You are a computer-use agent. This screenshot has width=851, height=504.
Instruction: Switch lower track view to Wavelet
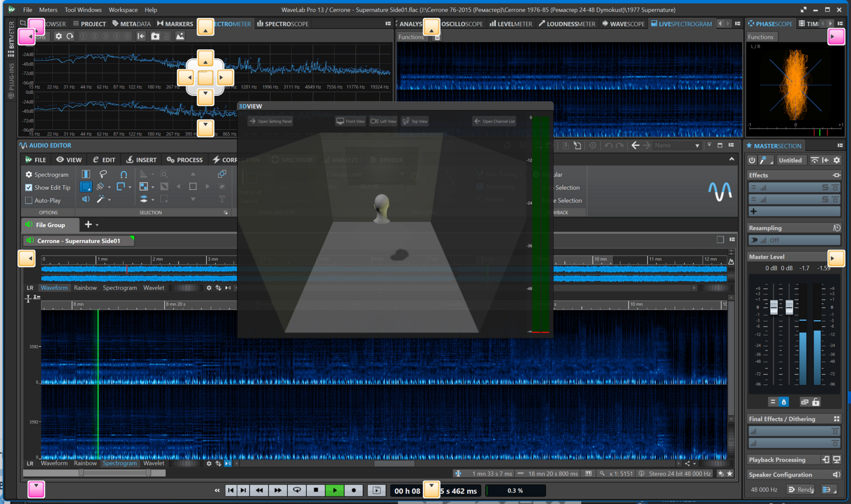(x=154, y=463)
